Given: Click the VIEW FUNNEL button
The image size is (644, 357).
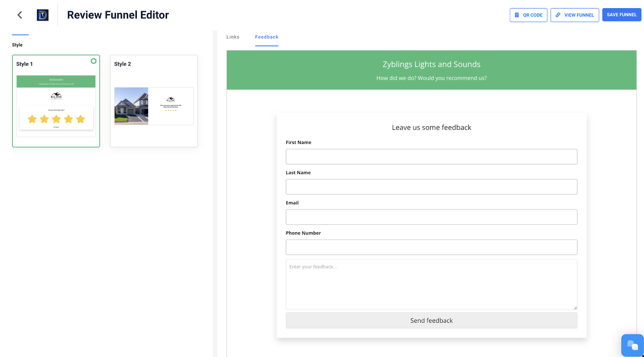Looking at the screenshot, I should 575,15.
